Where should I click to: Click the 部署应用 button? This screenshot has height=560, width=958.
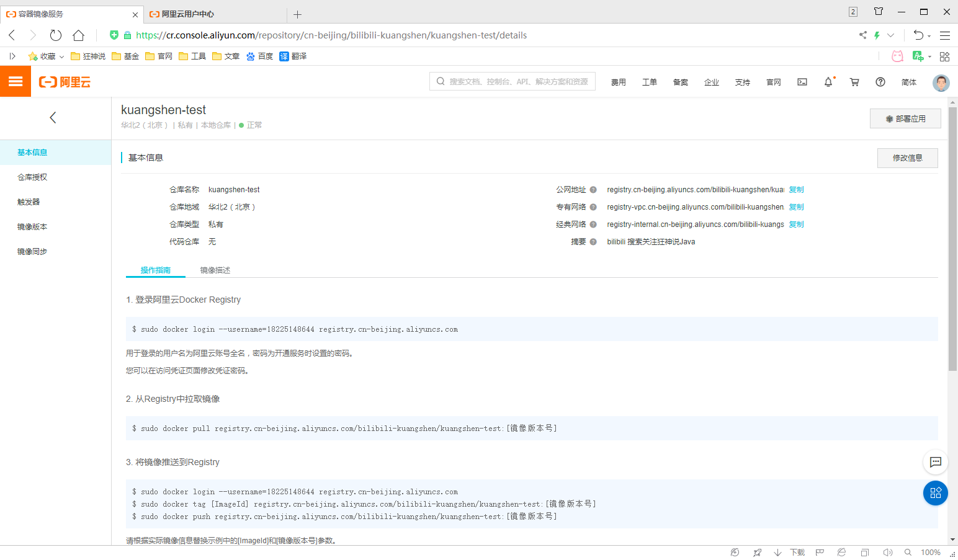click(x=905, y=118)
